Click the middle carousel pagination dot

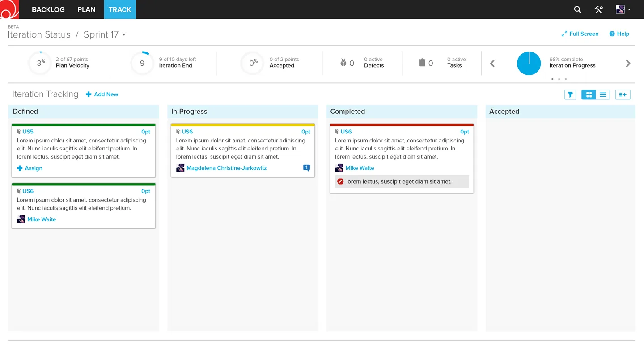pyautogui.click(x=559, y=79)
